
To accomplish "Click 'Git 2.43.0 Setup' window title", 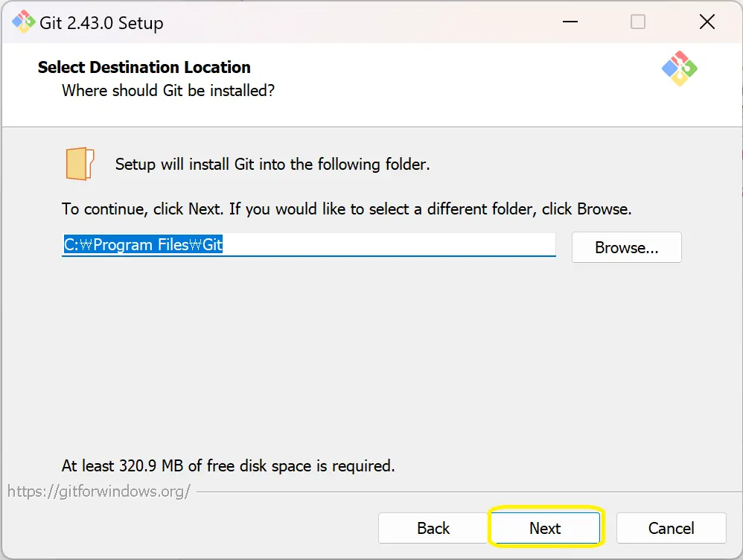I will click(x=101, y=23).
